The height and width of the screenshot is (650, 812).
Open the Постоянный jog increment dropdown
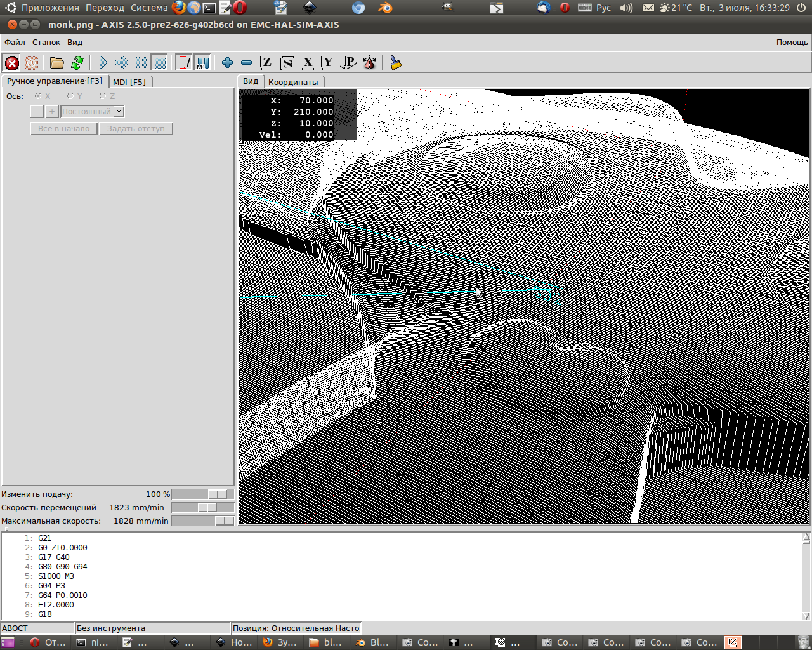[119, 112]
